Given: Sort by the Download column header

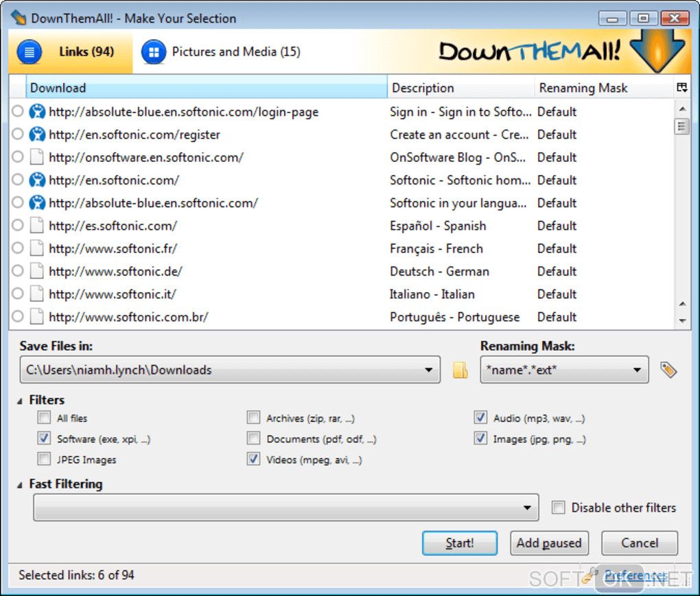Looking at the screenshot, I should point(207,87).
